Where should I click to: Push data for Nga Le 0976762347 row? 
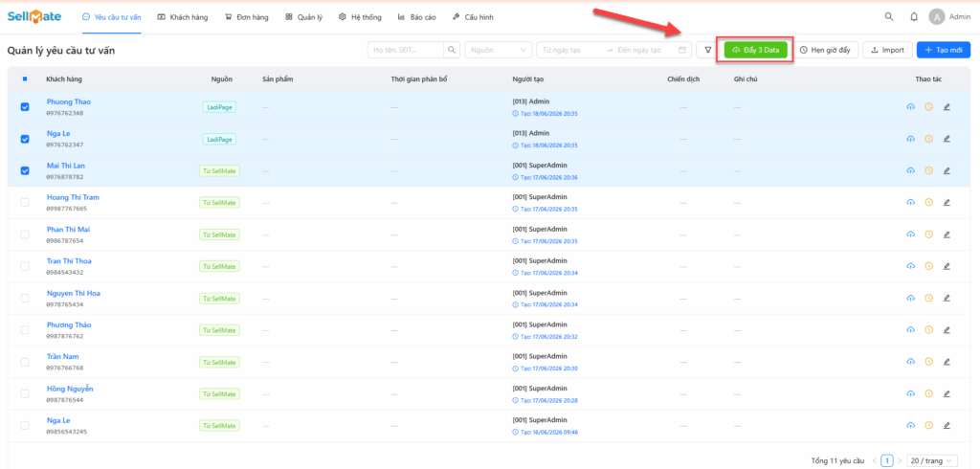(x=911, y=139)
